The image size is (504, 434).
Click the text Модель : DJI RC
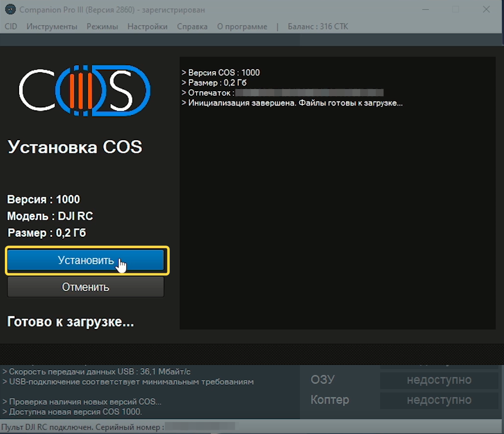tap(50, 216)
